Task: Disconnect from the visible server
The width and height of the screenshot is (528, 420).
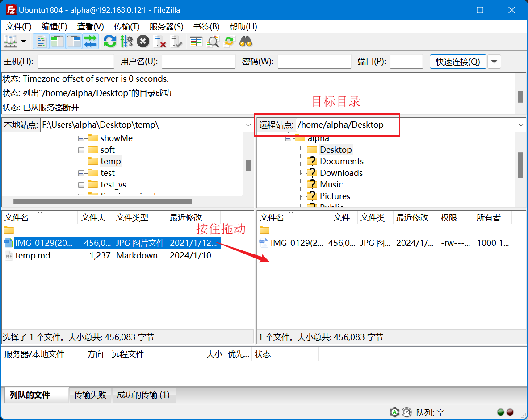Action: (159, 42)
